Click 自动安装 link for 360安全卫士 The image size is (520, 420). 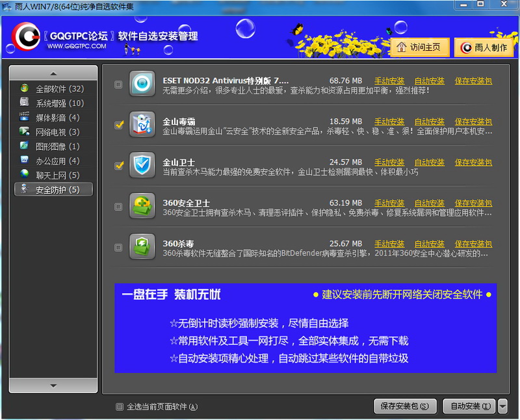430,203
